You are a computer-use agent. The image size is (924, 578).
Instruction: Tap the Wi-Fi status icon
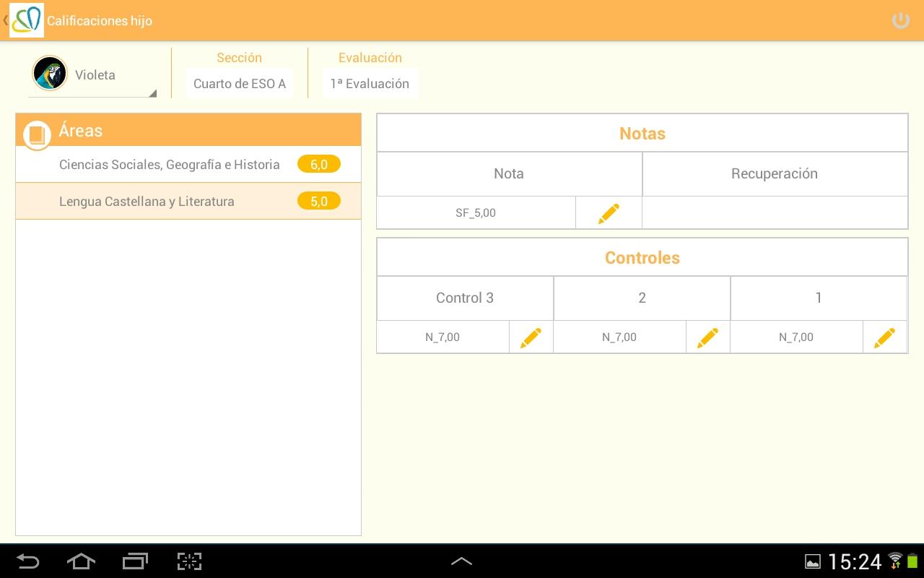(x=895, y=560)
